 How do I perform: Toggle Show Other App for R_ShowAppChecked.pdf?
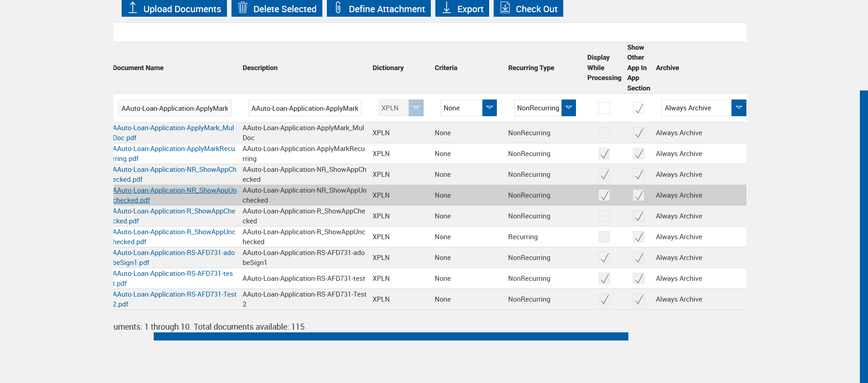(638, 216)
